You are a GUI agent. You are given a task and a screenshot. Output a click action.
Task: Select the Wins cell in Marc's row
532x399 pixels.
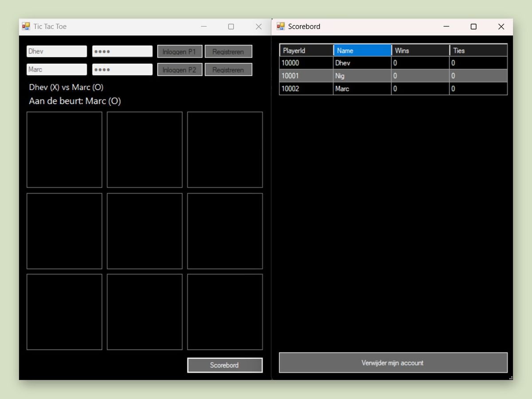pos(420,89)
